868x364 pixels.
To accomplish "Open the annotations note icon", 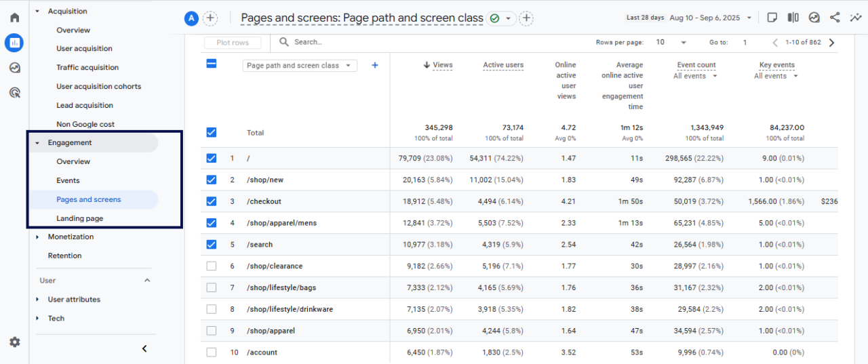I will tap(772, 18).
